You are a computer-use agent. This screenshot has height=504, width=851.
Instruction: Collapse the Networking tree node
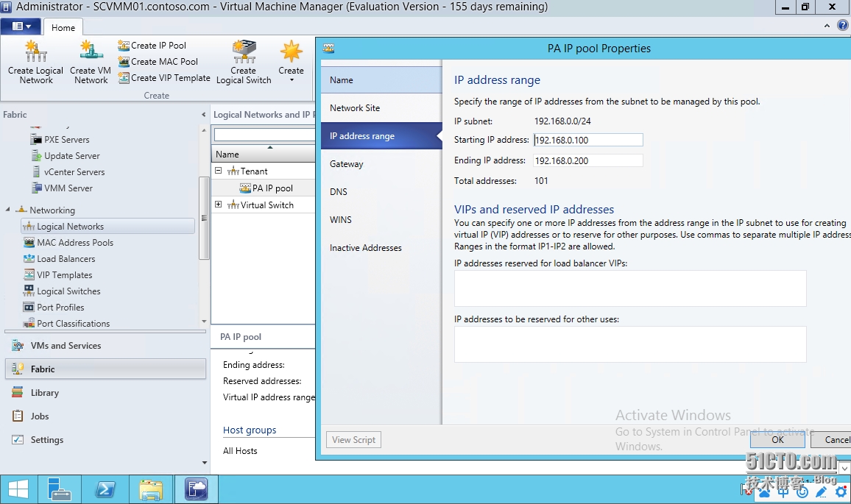7,210
